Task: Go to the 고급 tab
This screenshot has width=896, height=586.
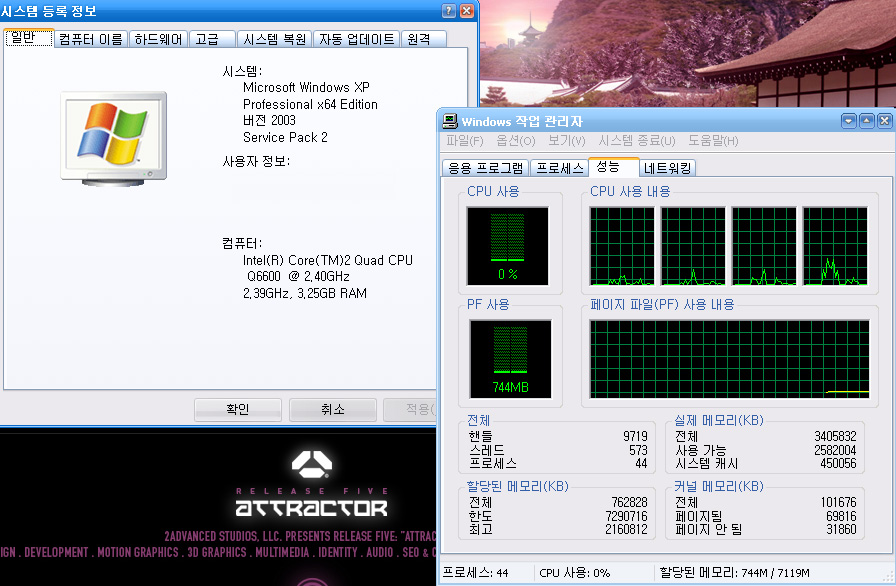Action: click(211, 39)
